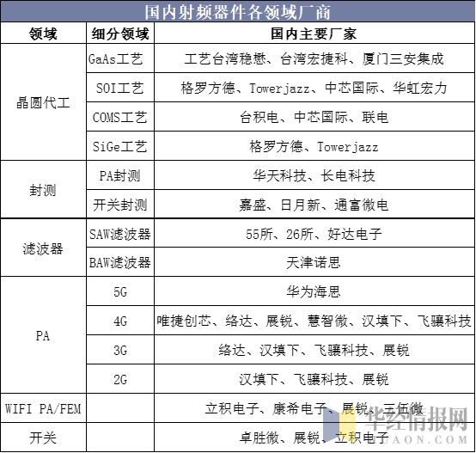Click the 2G cell

click(x=120, y=379)
